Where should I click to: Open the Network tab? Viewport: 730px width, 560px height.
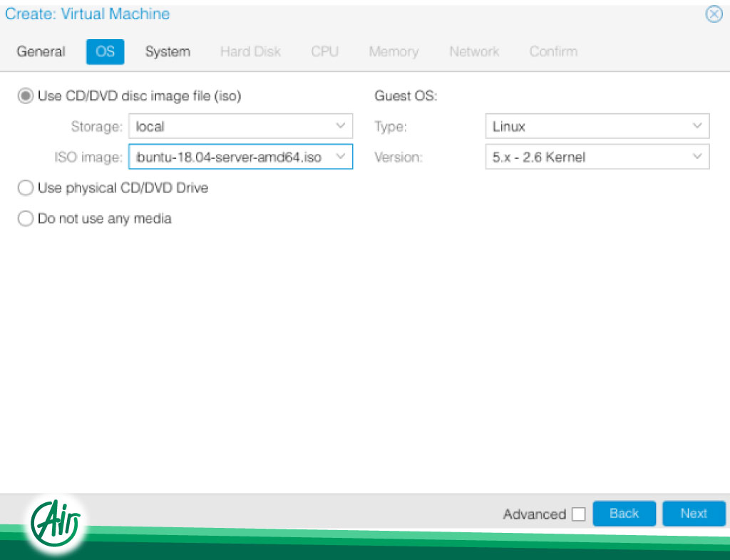(474, 51)
